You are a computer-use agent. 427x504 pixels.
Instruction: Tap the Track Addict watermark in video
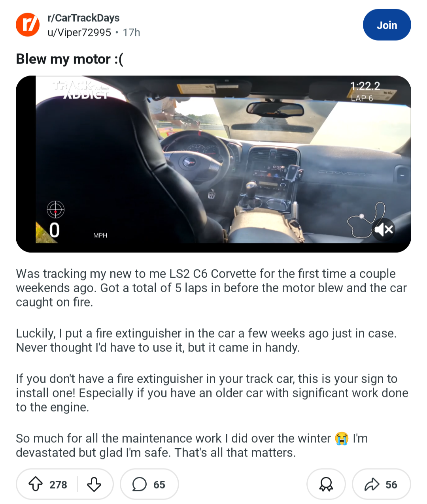[81, 90]
